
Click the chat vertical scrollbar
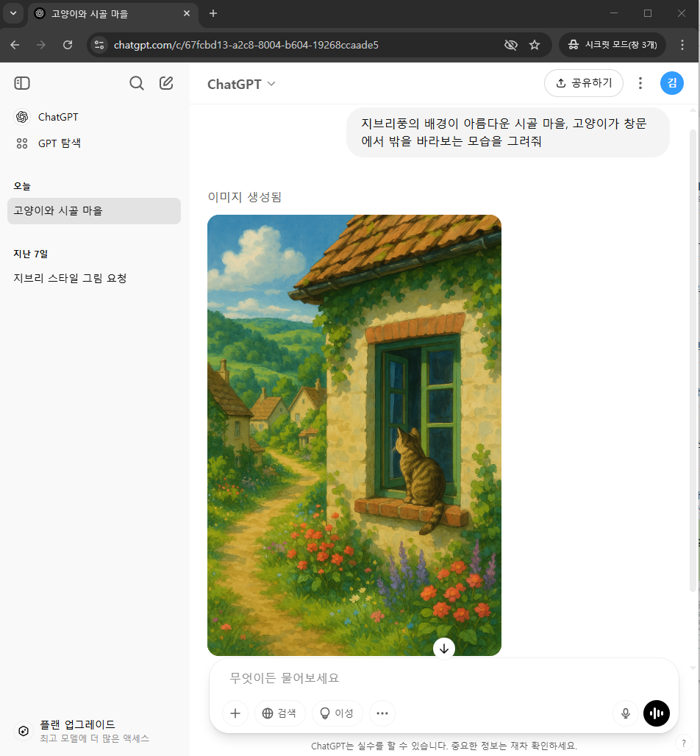click(693, 362)
